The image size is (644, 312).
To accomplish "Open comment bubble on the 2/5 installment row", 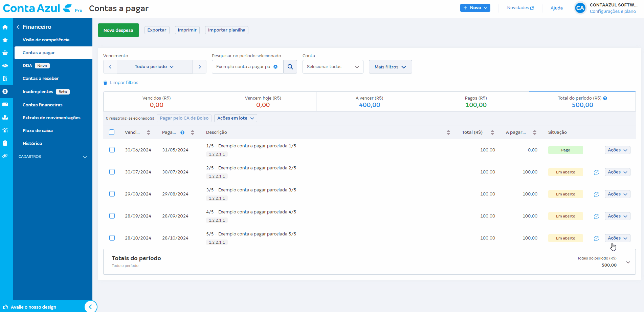I will [x=596, y=172].
